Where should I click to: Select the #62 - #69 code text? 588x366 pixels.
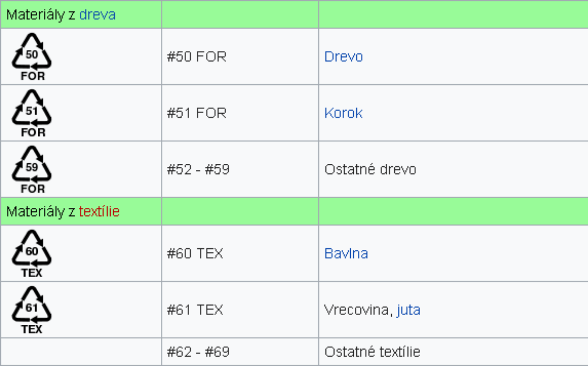pyautogui.click(x=198, y=352)
